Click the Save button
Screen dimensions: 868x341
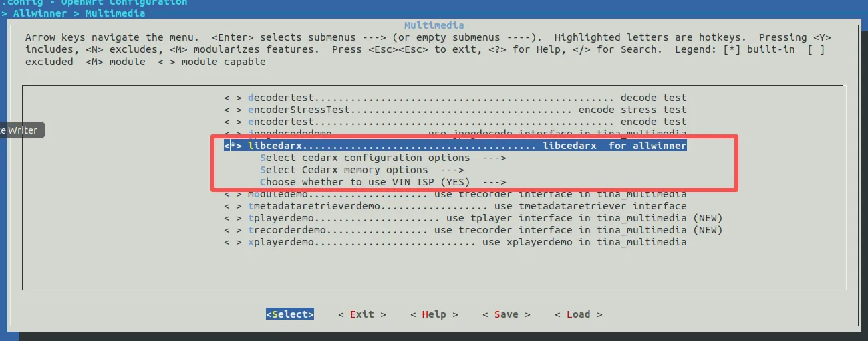coord(507,314)
